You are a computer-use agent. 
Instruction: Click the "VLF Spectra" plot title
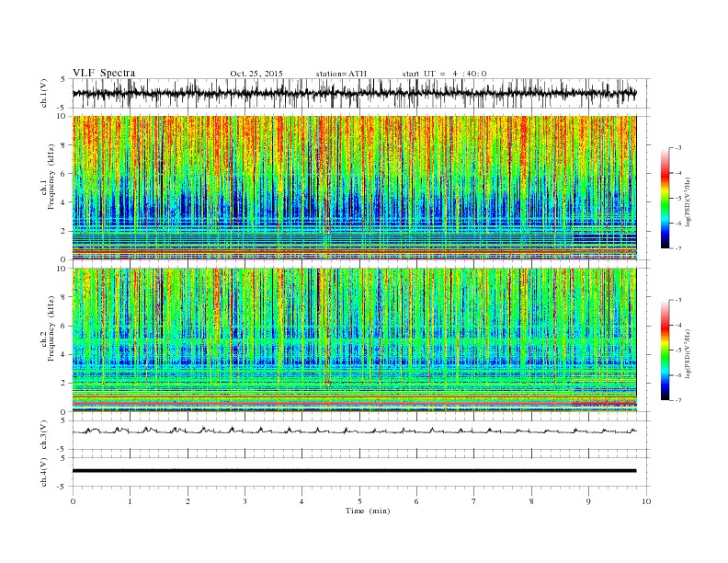(104, 73)
